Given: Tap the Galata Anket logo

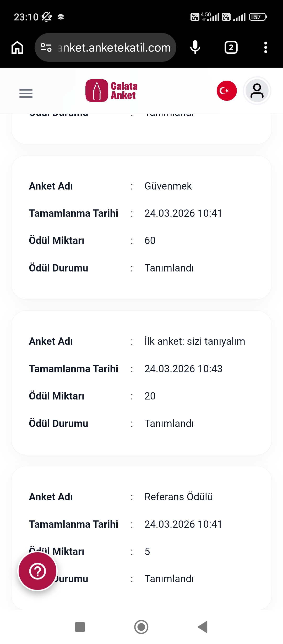Looking at the screenshot, I should pyautogui.click(x=111, y=91).
